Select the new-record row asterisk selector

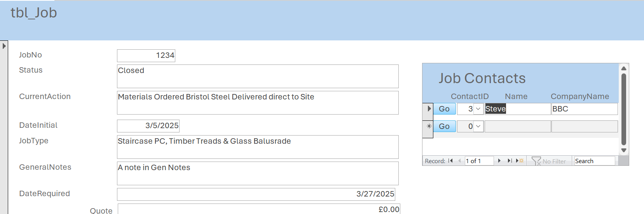(x=428, y=126)
